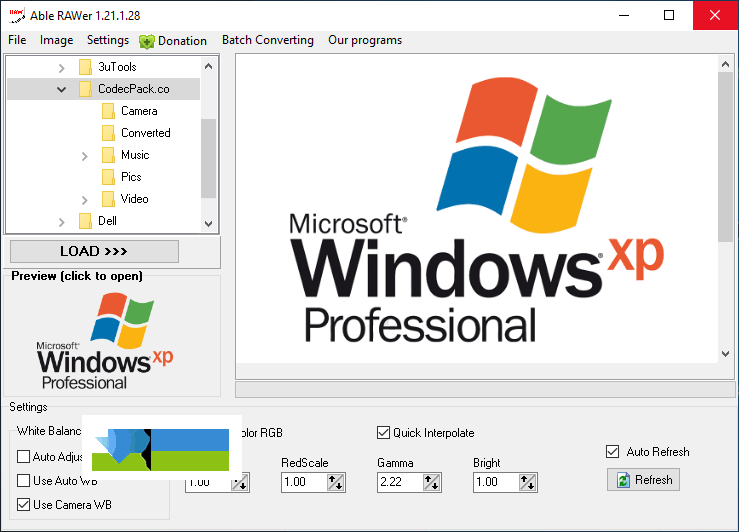Enable the Auto Adjust checkbox
This screenshot has width=739, height=532.
point(23,457)
